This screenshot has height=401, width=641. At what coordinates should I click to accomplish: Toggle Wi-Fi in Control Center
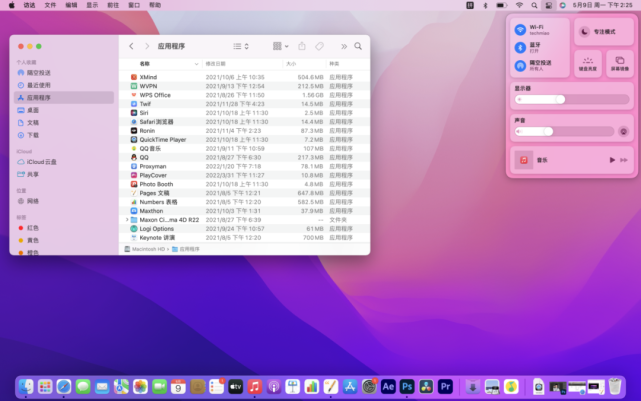tap(520, 30)
